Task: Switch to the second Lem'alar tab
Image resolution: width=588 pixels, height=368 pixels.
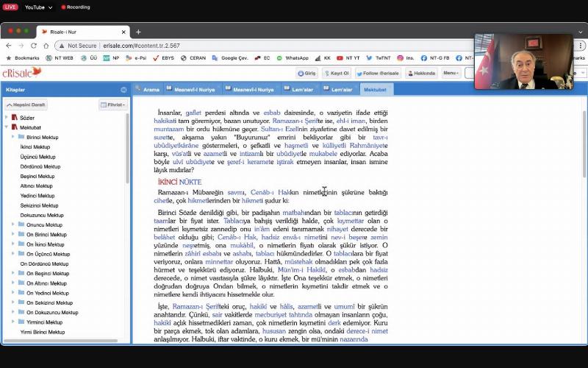Action: click(x=338, y=89)
